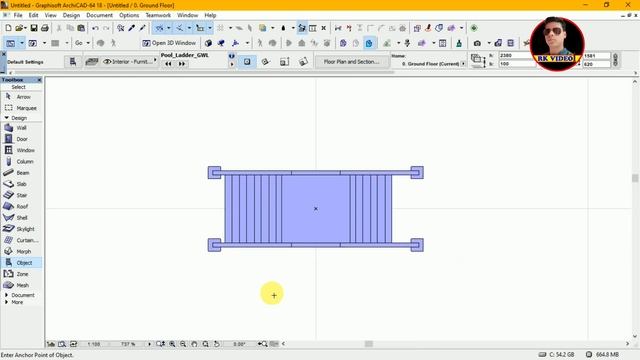Open the Design menu
This screenshot has height=360, width=640.
(71, 15)
